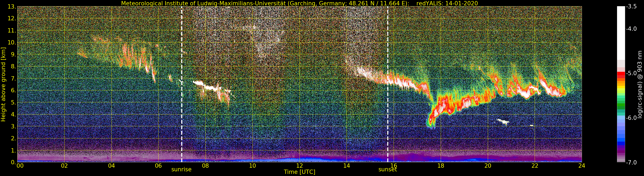The width and height of the screenshot is (644, 176).
Task: Click the small white cloud patch after 20 UTC at 3 km
Action: pyautogui.click(x=503, y=122)
